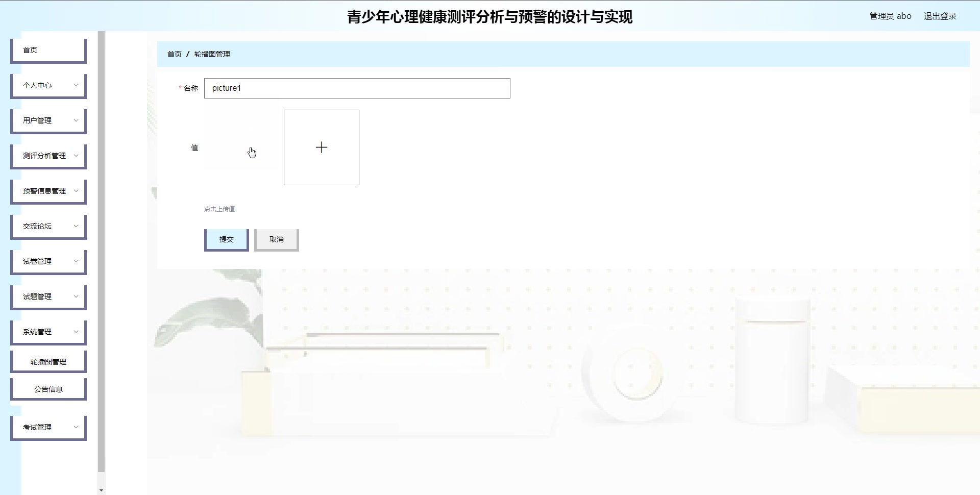Image resolution: width=980 pixels, height=495 pixels.
Task: Expand the 个人中心 sidebar menu
Action: [x=48, y=85]
